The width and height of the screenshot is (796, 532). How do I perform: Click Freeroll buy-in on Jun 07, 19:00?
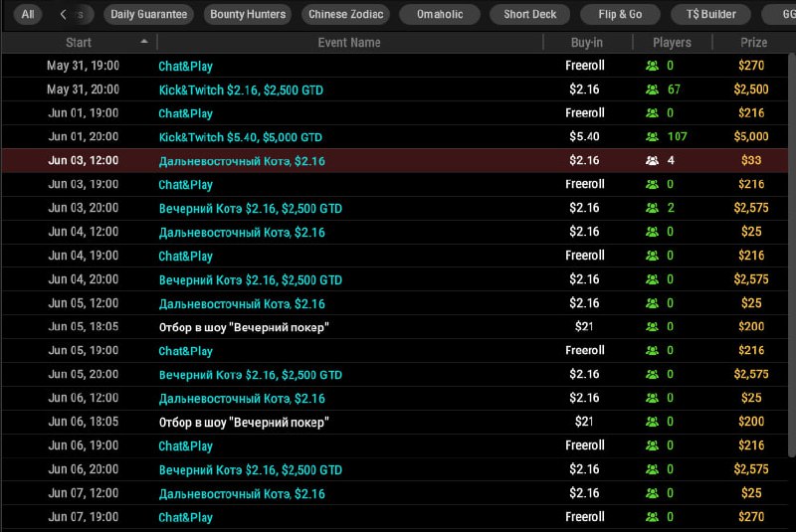(x=585, y=517)
